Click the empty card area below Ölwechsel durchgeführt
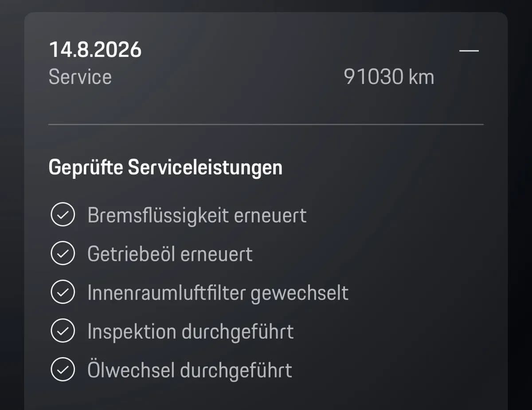 [266, 397]
